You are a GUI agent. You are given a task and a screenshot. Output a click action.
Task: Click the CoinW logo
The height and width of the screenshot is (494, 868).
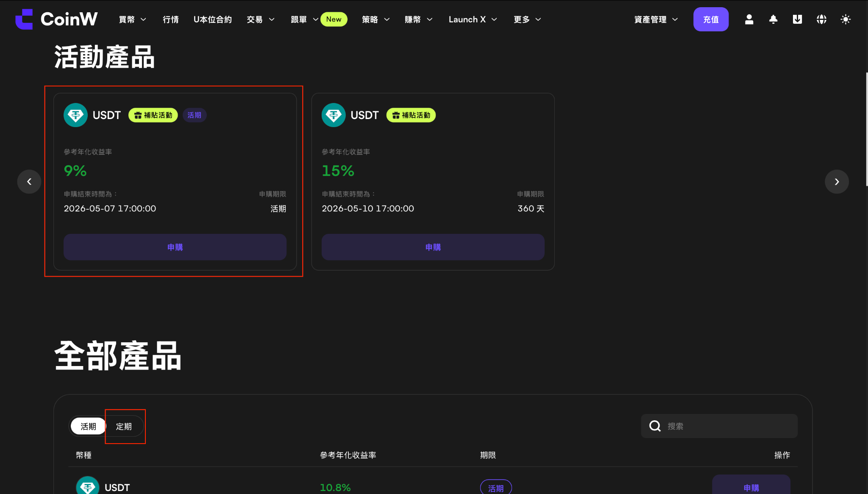pyautogui.click(x=56, y=19)
